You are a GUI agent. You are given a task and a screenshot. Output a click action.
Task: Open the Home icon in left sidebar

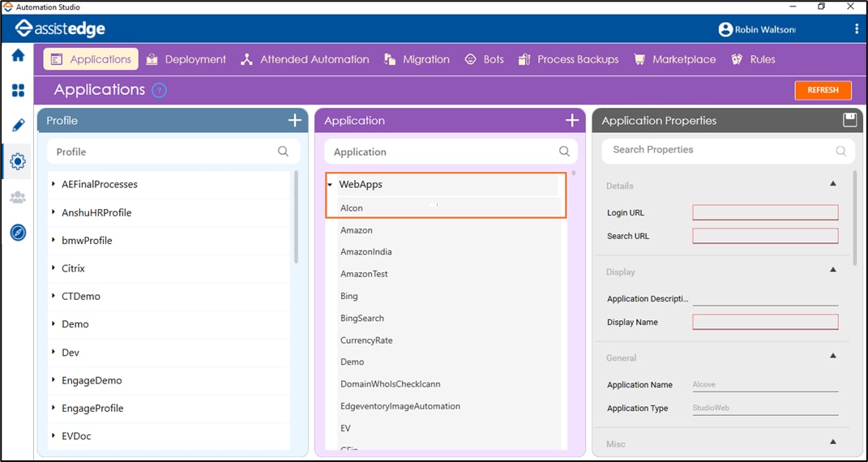click(x=18, y=56)
